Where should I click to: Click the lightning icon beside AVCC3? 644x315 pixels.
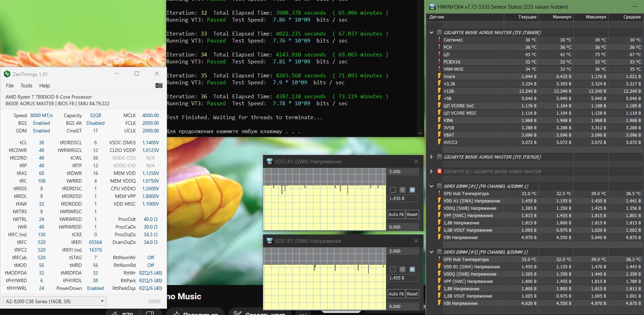[x=439, y=142]
